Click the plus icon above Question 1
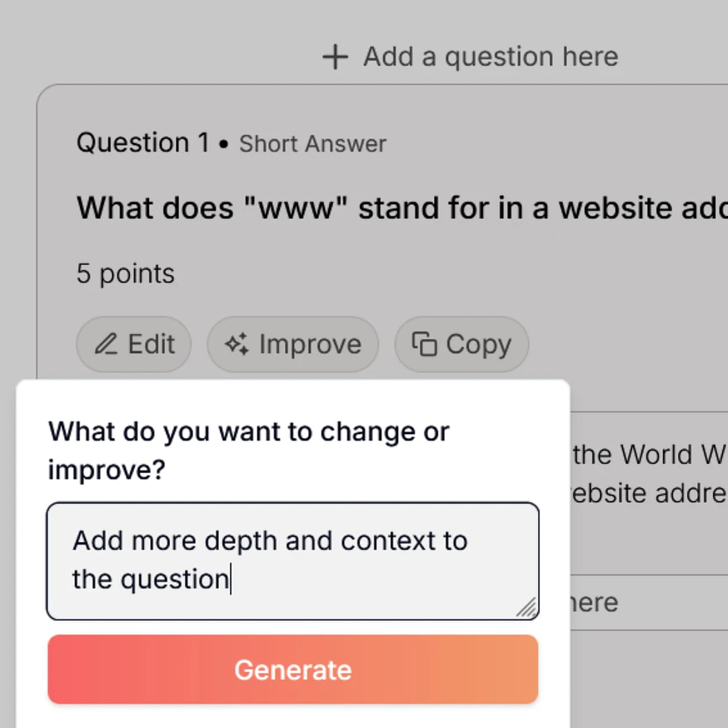The width and height of the screenshot is (728, 728). click(335, 57)
